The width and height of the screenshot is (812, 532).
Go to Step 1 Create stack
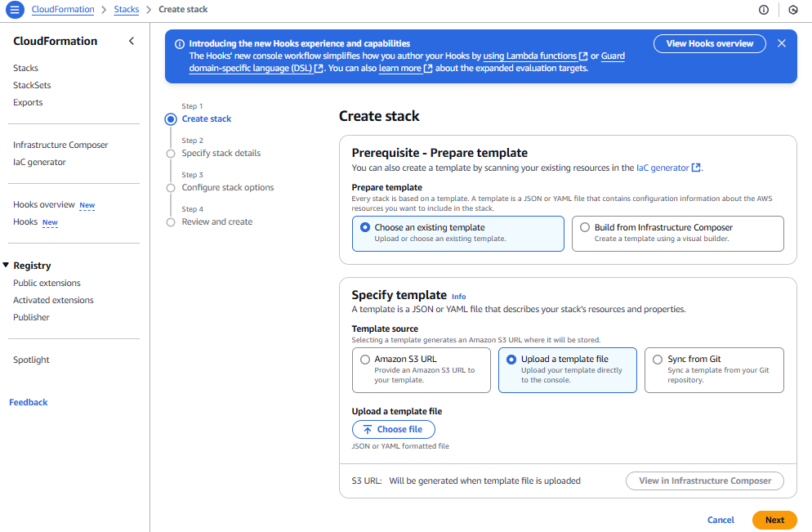[206, 118]
